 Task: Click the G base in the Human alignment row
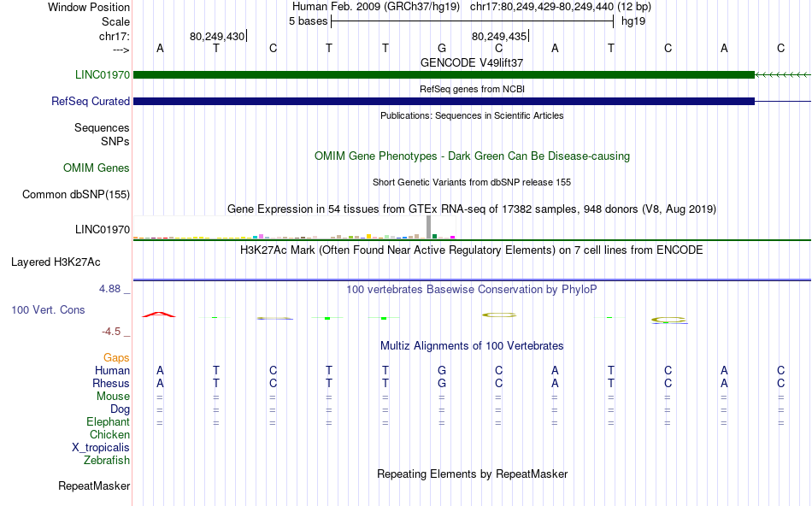coord(442,370)
